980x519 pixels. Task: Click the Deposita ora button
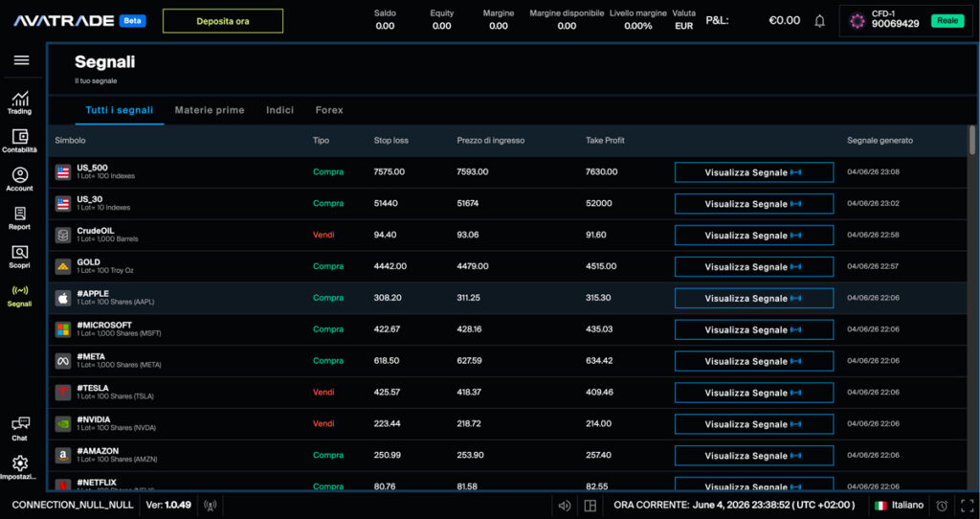point(222,21)
